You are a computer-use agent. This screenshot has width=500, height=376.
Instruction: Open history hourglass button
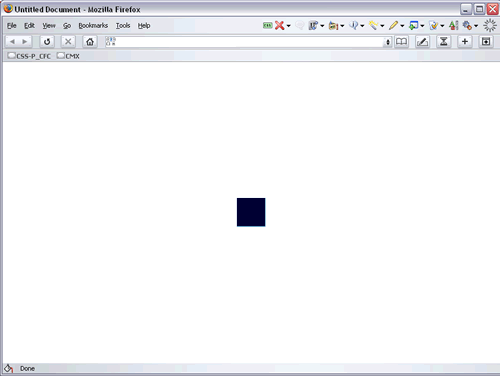[444, 42]
